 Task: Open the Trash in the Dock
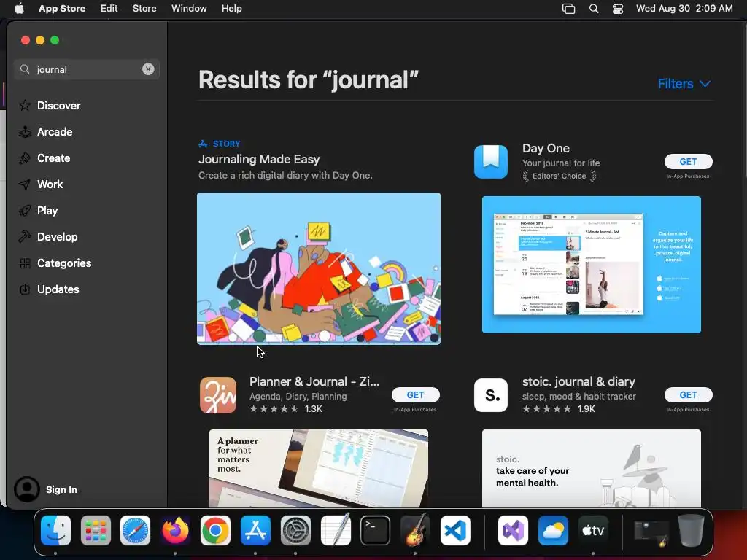point(692,530)
